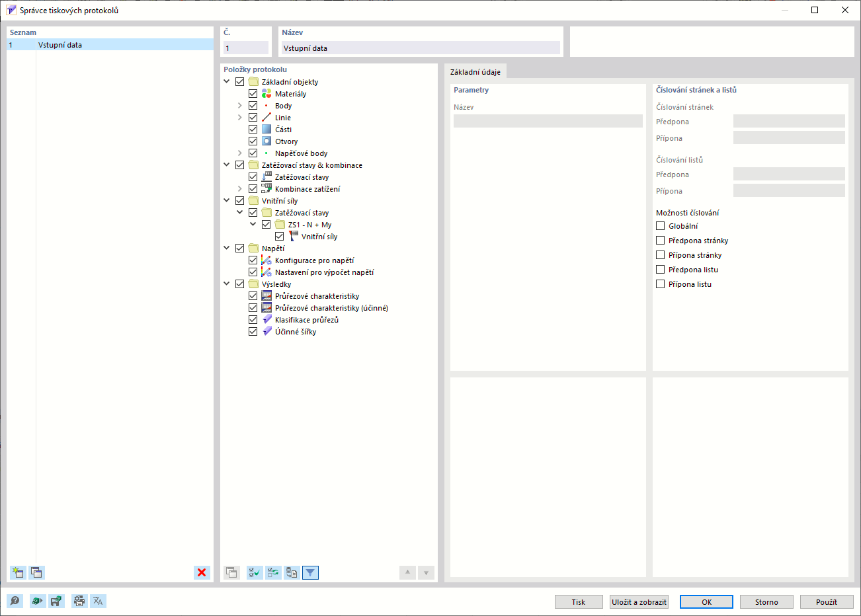This screenshot has width=861, height=616.
Task: Click the Číslování stránek Předpona field
Action: 789,121
